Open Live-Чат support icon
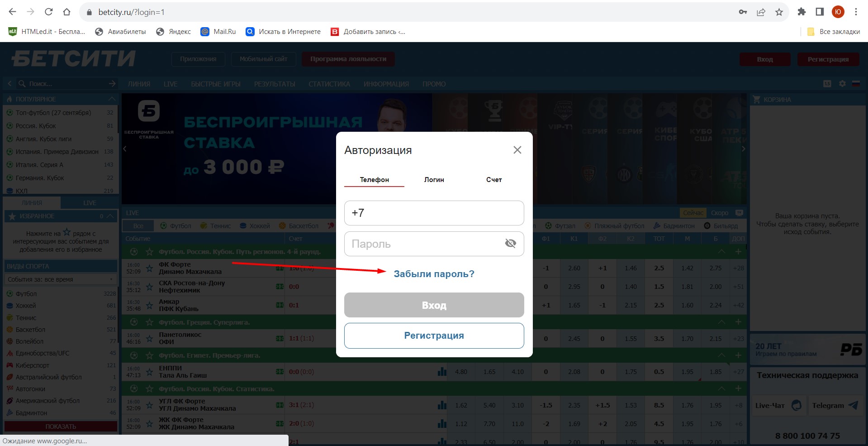The width and height of the screenshot is (868, 446). 797,405
